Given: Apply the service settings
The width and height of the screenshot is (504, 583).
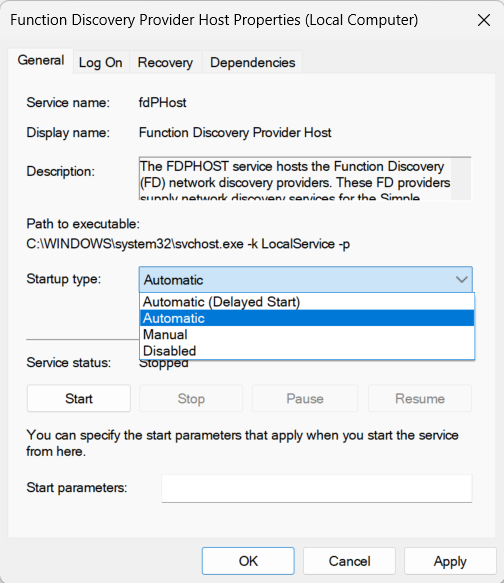Looking at the screenshot, I should (450, 561).
